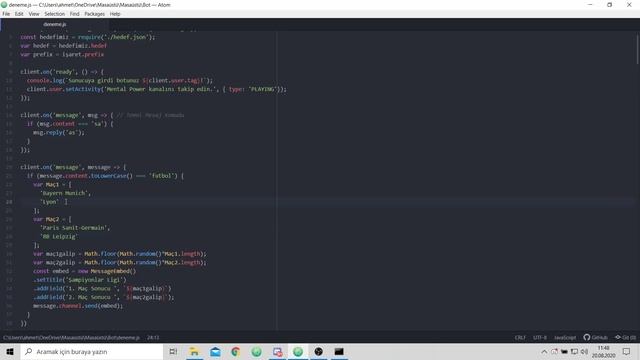Click the client.user.setActivity line

157,89
